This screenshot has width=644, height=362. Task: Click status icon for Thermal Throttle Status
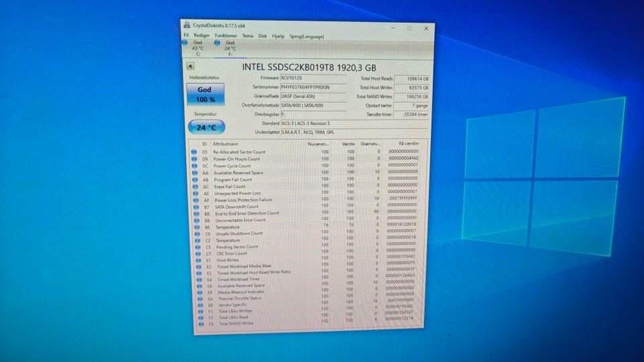(x=200, y=299)
